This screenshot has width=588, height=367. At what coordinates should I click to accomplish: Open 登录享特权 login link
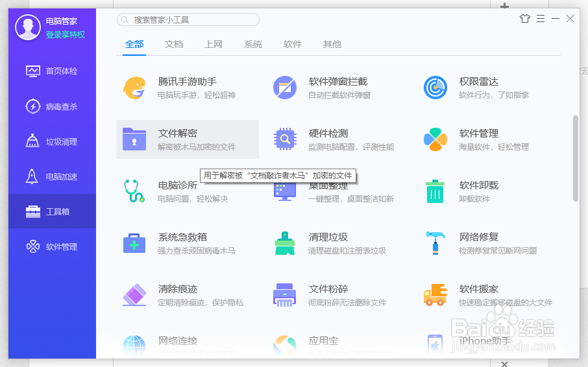coord(66,35)
